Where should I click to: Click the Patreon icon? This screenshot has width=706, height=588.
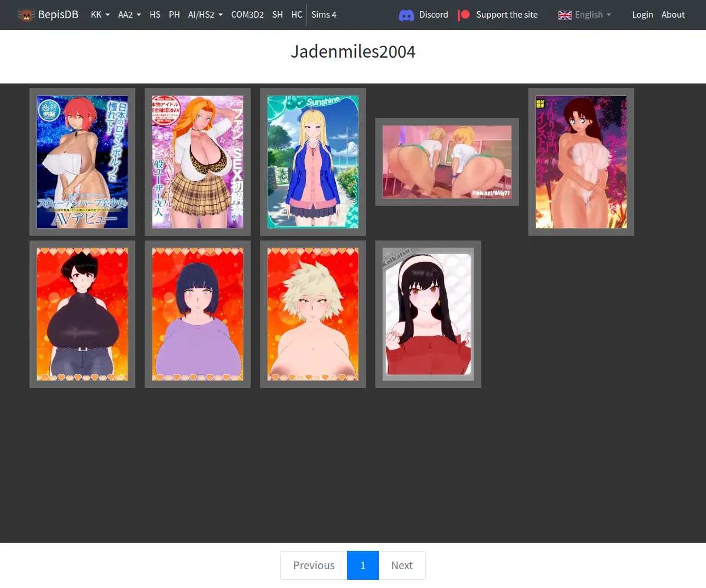[464, 15]
